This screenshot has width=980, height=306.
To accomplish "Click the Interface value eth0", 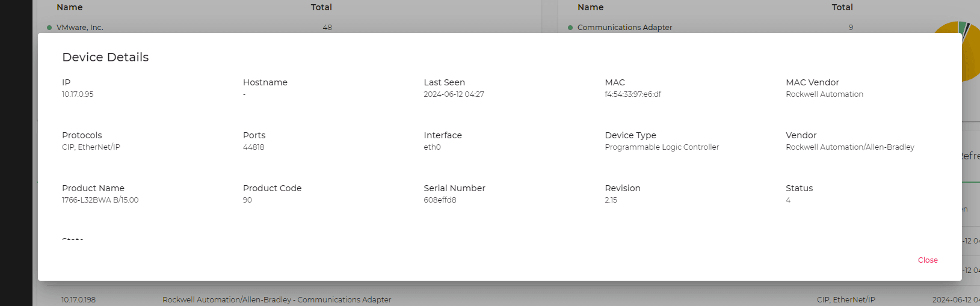I will (x=432, y=147).
